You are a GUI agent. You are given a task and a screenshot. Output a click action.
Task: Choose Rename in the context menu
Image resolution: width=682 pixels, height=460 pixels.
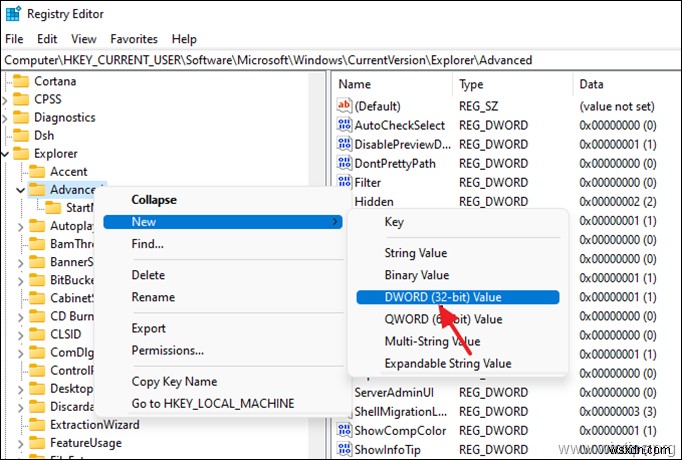click(223, 297)
